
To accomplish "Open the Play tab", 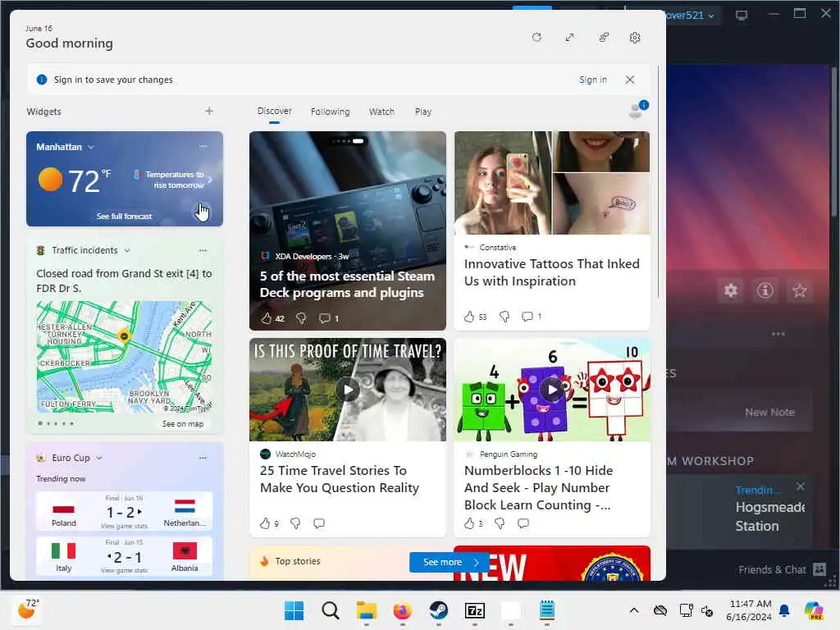I will pyautogui.click(x=422, y=112).
